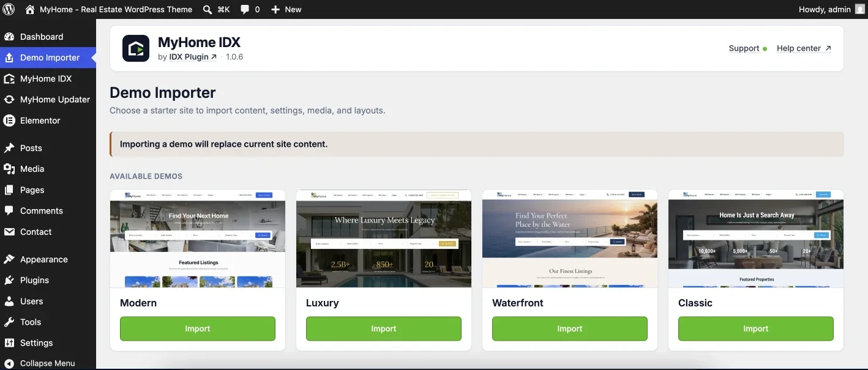Viewport: 868px width, 370px height.
Task: Open Howdy, admin account menu
Action: 825,9
